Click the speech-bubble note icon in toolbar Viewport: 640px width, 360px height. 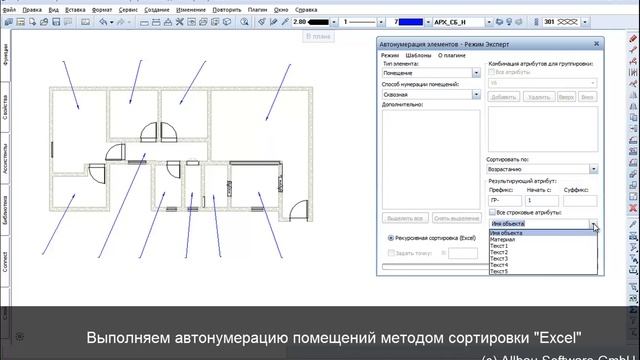tap(68, 22)
